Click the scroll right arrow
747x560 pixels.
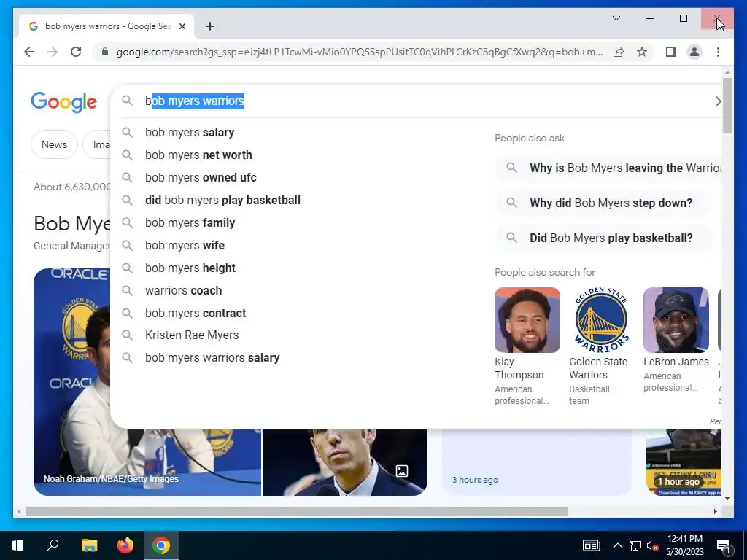(x=715, y=511)
